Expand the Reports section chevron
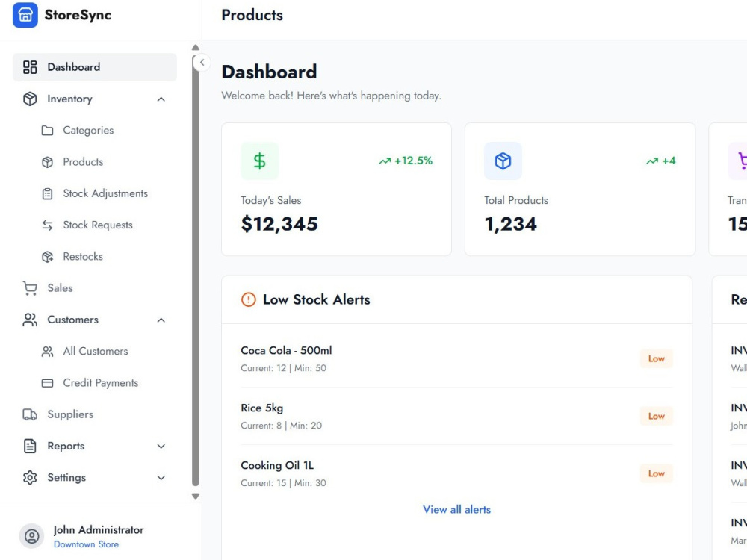This screenshot has width=747, height=560. [161, 447]
